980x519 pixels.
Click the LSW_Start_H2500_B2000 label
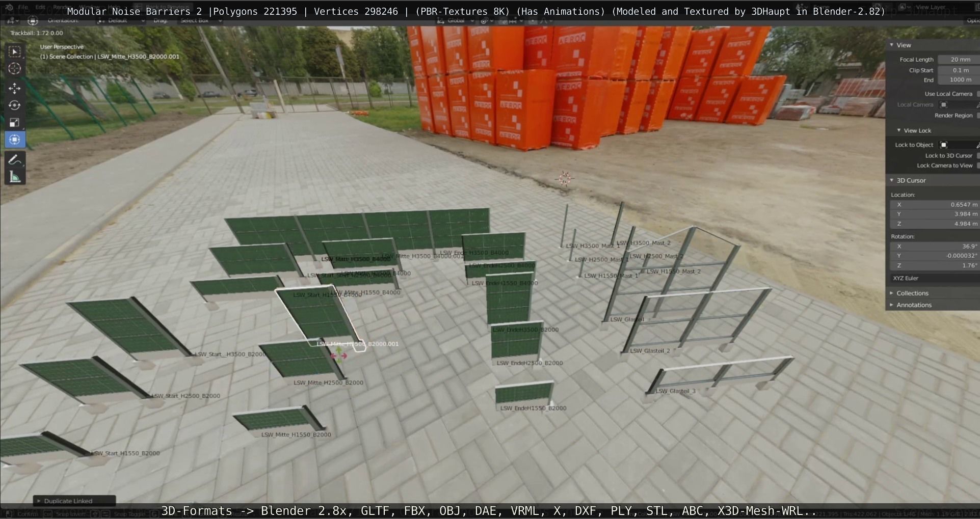pyautogui.click(x=186, y=396)
